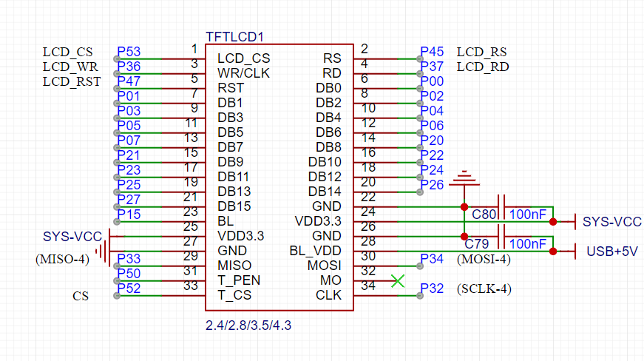This screenshot has height=361, width=644.
Task: Select capacitor C80 symbol
Action: (501, 207)
